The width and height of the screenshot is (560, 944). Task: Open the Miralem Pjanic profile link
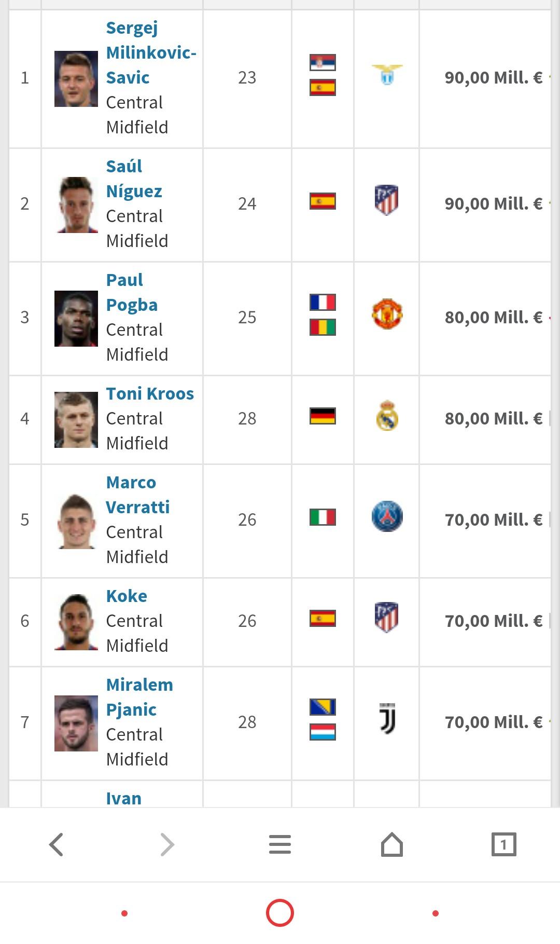(x=139, y=697)
